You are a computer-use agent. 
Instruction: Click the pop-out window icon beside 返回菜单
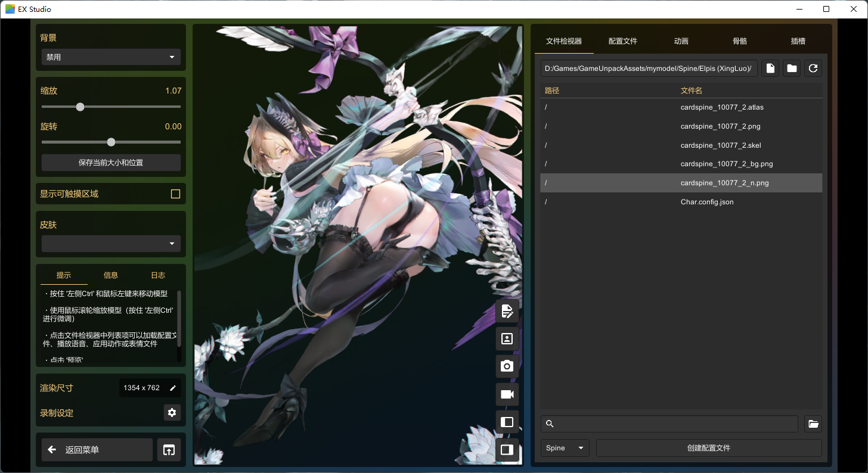169,450
